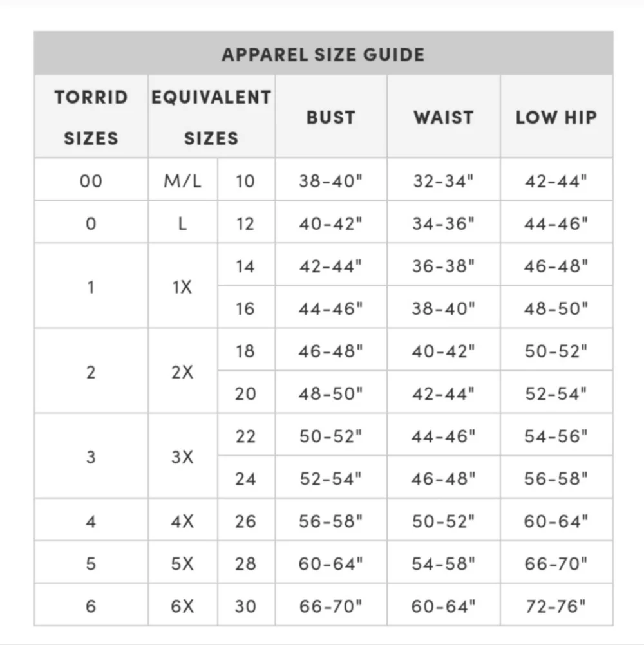Click the 32-34" waist measurement
Viewport: 644px width, 645px height.
[x=443, y=181]
